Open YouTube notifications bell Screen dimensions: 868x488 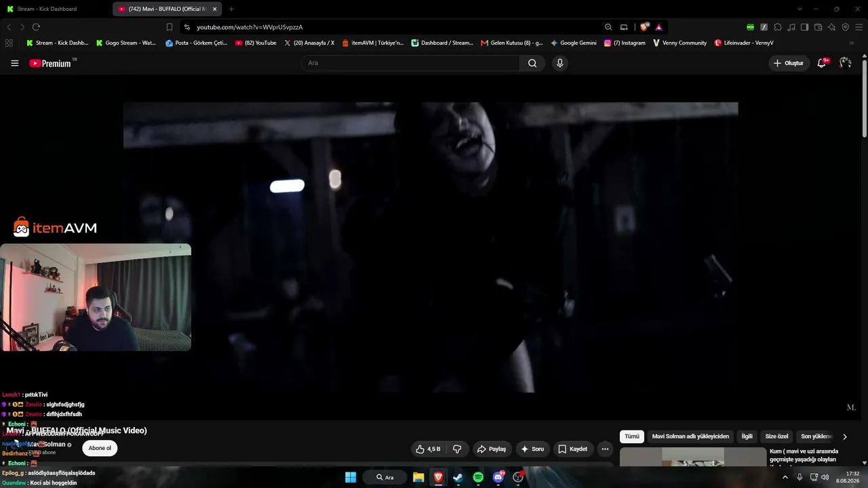pos(822,63)
